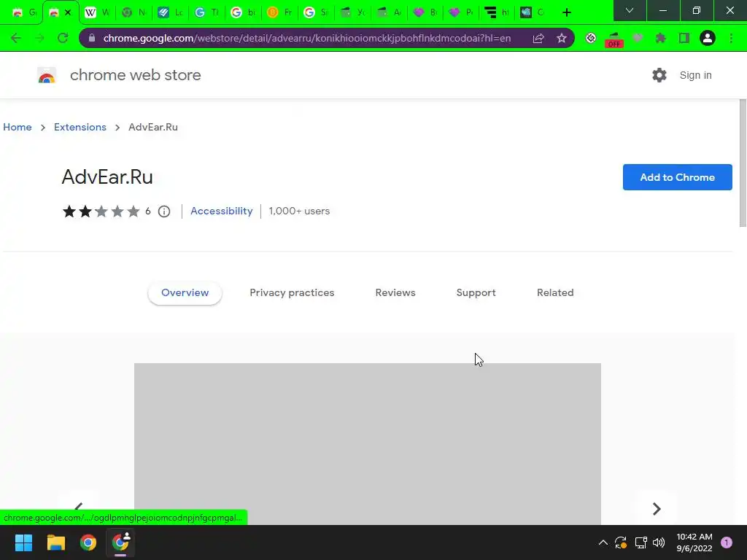
Task: Open the Windows Start menu
Action: [x=23, y=542]
